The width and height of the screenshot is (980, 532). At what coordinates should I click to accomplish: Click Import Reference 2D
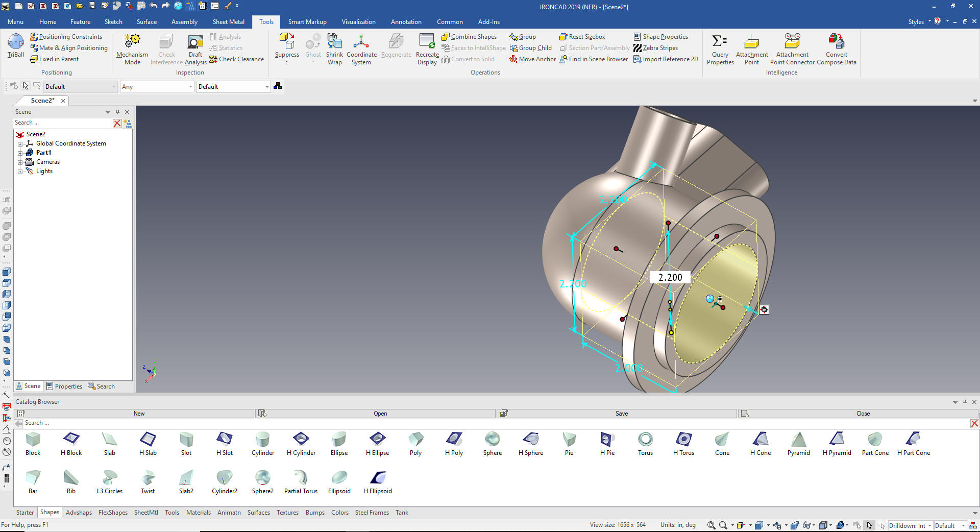click(x=666, y=59)
